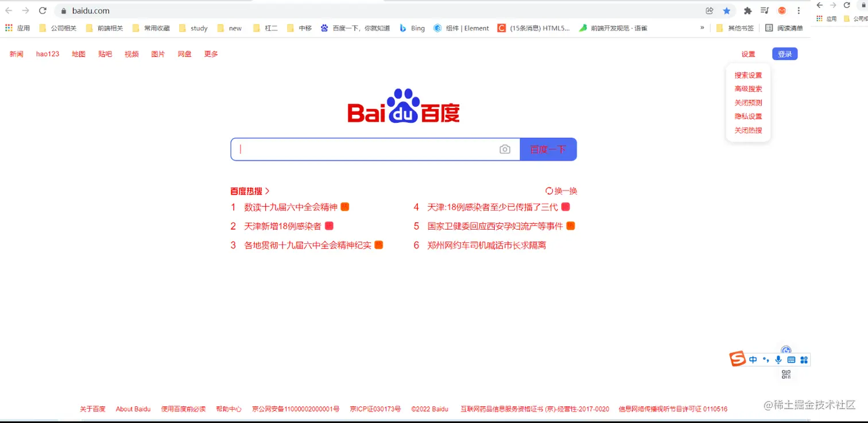The height and width of the screenshot is (423, 868).
Task: Open hot search 数读十九届六中全会精神
Action: pyautogui.click(x=290, y=207)
